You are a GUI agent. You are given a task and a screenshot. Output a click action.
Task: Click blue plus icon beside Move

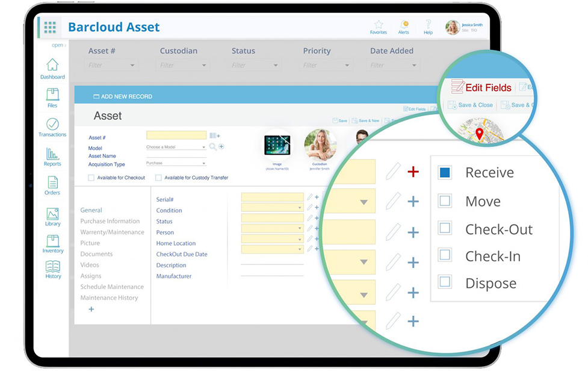413,201
